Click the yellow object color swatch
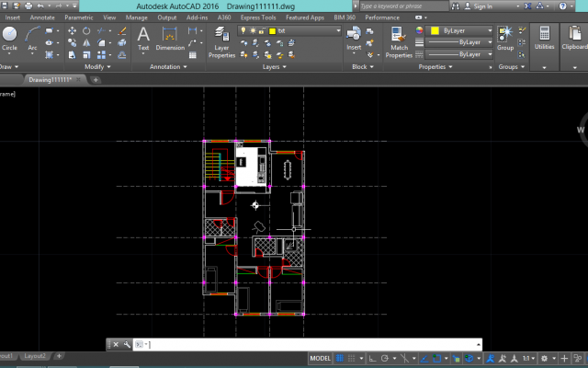Viewport: 588px width, 368px height. pyautogui.click(x=435, y=30)
